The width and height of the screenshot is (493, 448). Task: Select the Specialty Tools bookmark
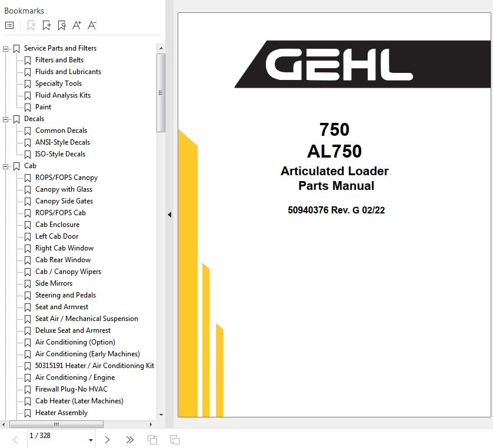click(x=58, y=83)
